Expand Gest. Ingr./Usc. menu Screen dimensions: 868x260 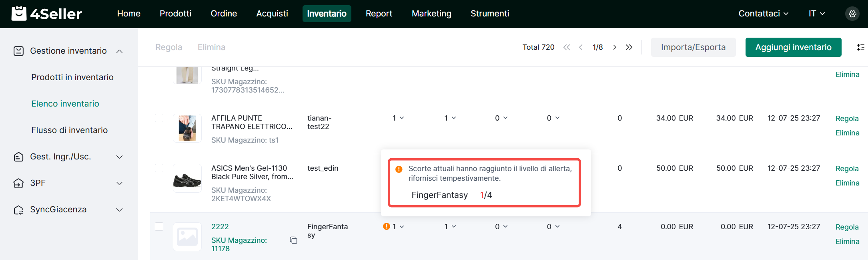(119, 157)
